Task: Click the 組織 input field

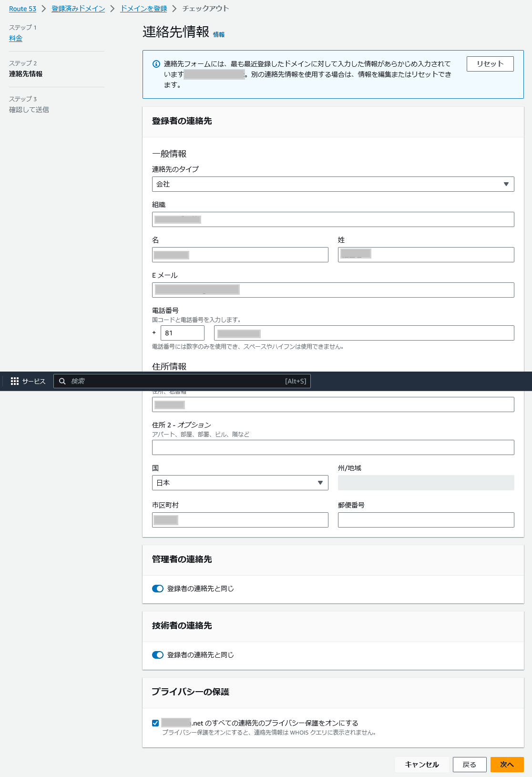Action: pyautogui.click(x=333, y=219)
